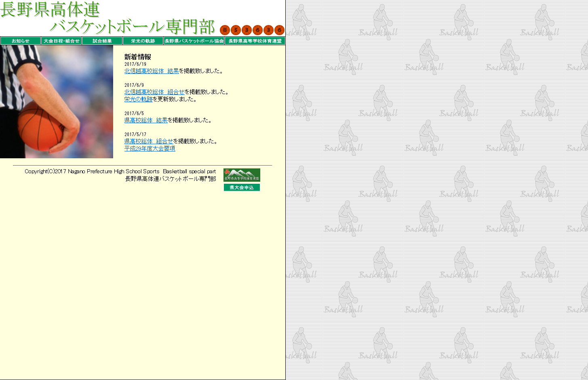
Task: Open 長野県バスケットボール協会 navigation item
Action: (194, 41)
